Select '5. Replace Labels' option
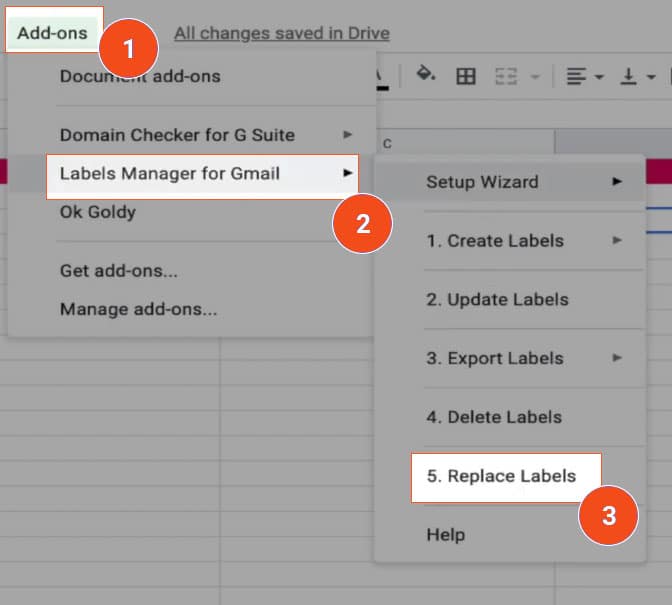 pos(506,477)
